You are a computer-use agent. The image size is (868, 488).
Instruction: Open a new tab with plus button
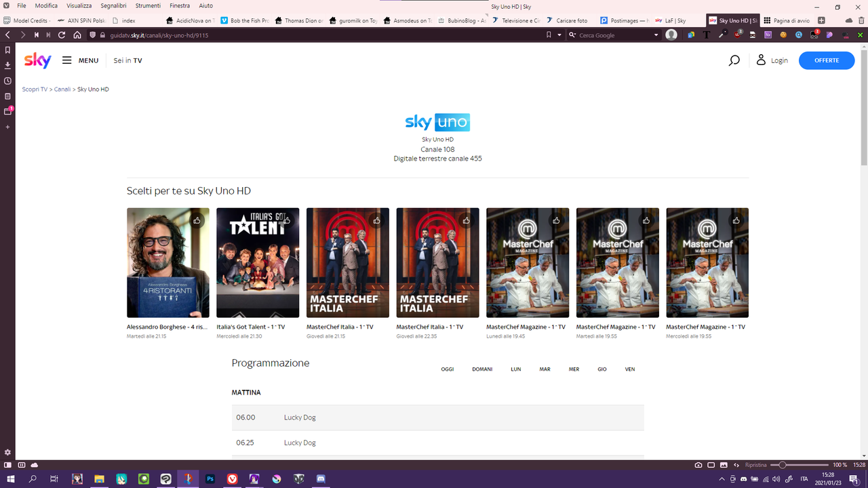coord(821,20)
